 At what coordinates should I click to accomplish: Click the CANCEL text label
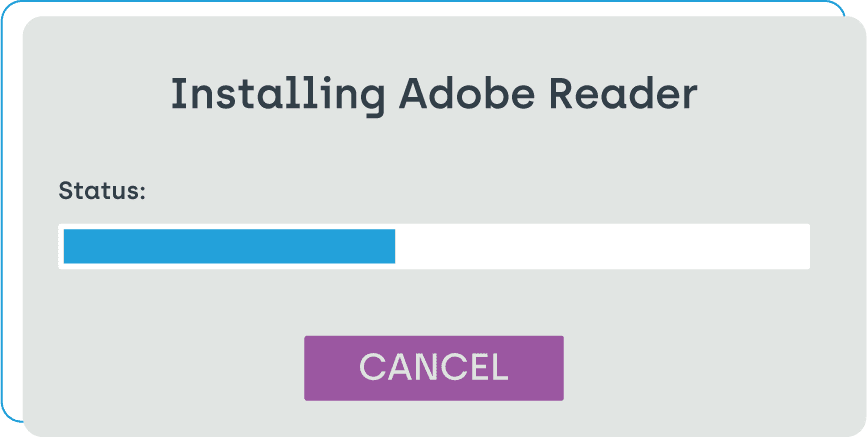[x=434, y=366]
